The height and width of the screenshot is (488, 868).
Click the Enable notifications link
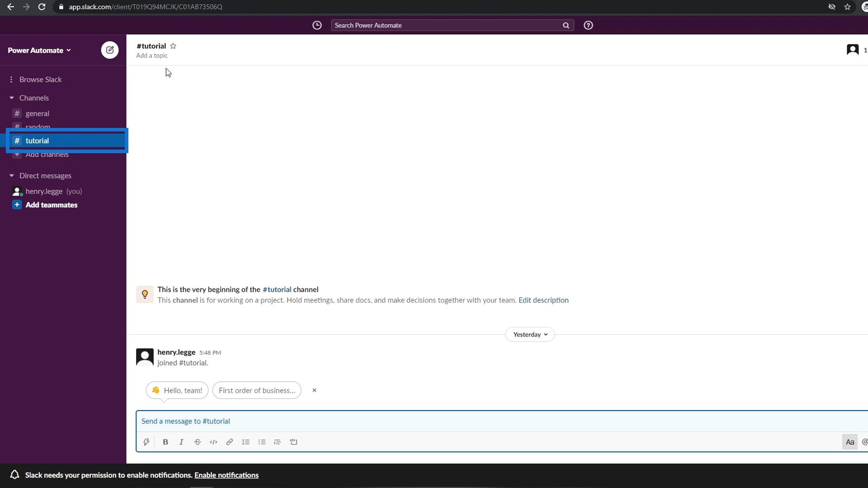pyautogui.click(x=226, y=475)
